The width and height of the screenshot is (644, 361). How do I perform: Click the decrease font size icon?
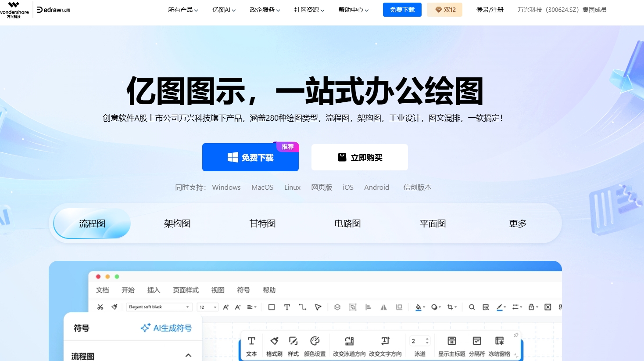238,307
